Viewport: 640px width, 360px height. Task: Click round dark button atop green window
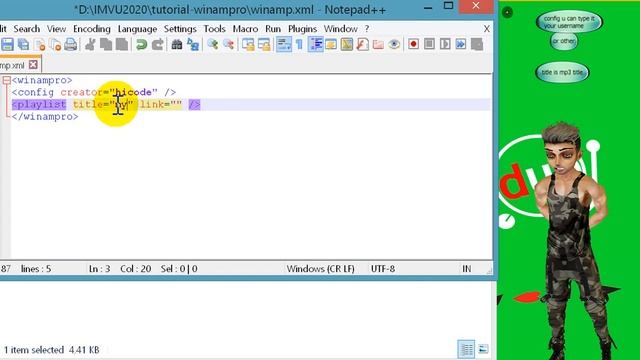coord(507,12)
